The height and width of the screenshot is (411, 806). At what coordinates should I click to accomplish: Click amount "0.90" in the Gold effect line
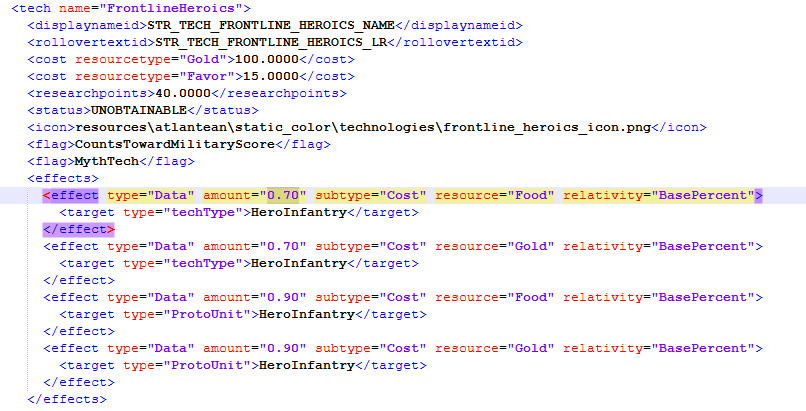[283, 348]
